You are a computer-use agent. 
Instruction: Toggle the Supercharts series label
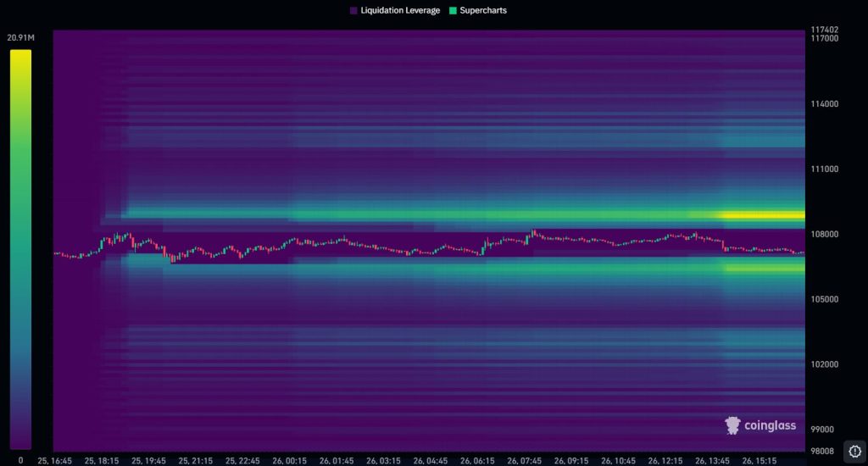click(484, 11)
